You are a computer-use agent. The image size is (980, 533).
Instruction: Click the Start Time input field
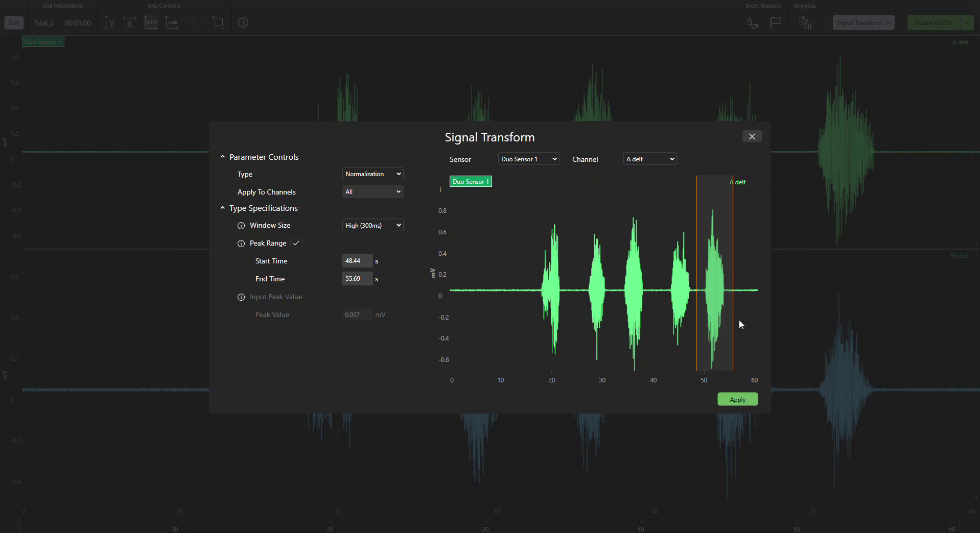tap(357, 261)
